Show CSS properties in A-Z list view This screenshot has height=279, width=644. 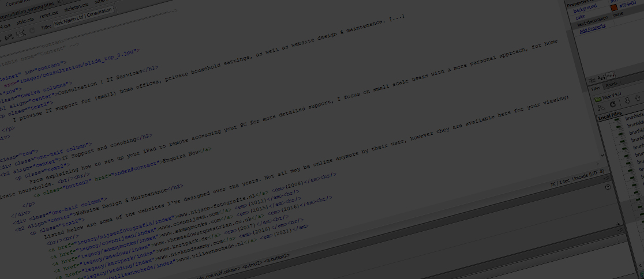pyautogui.click(x=601, y=78)
